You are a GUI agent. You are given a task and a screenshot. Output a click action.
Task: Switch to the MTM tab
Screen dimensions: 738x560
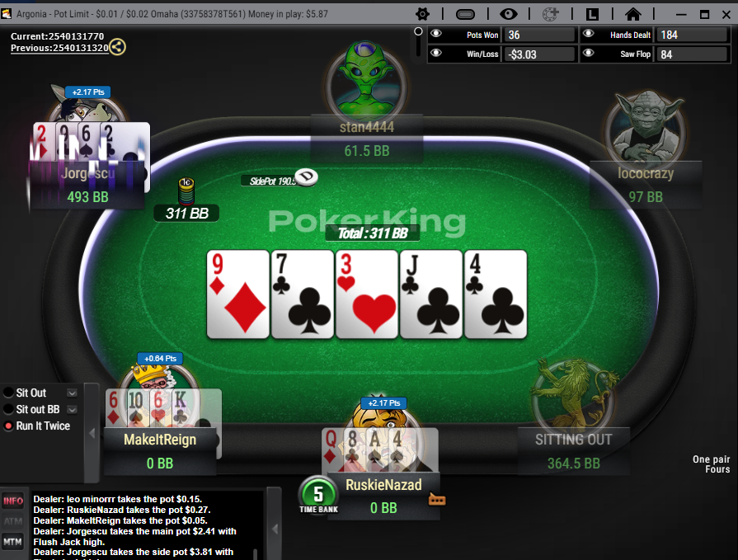[12, 542]
